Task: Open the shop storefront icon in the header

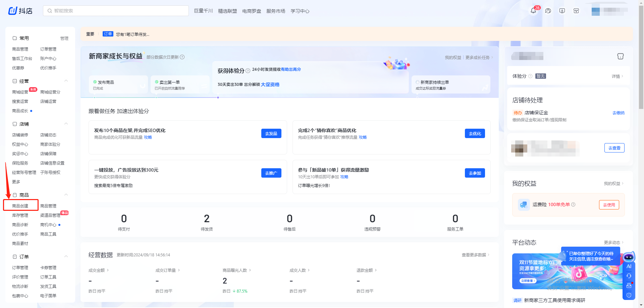Action: click(576, 11)
